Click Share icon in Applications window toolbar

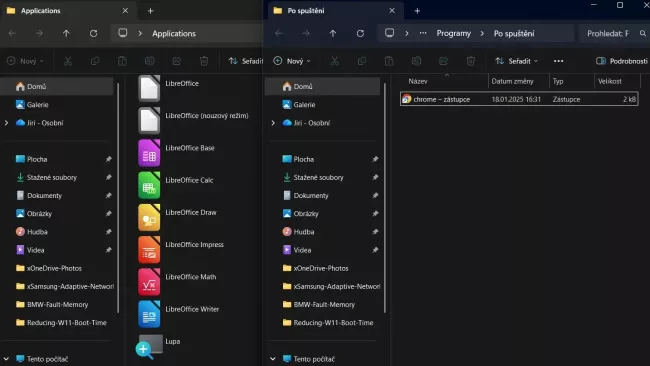tap(177, 61)
